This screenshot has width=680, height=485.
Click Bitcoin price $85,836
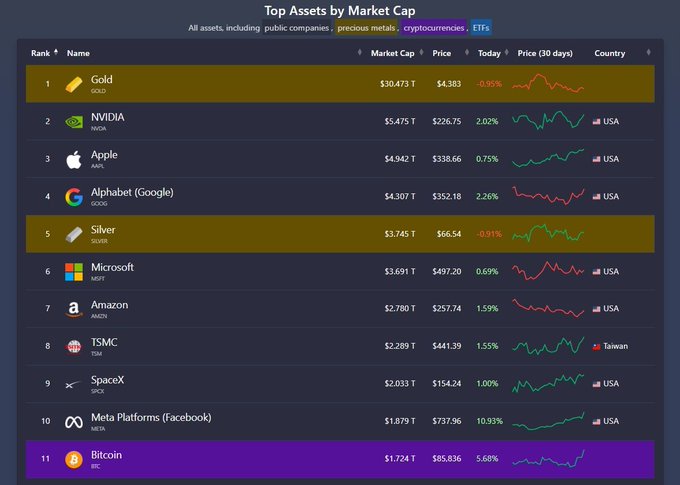pos(447,459)
